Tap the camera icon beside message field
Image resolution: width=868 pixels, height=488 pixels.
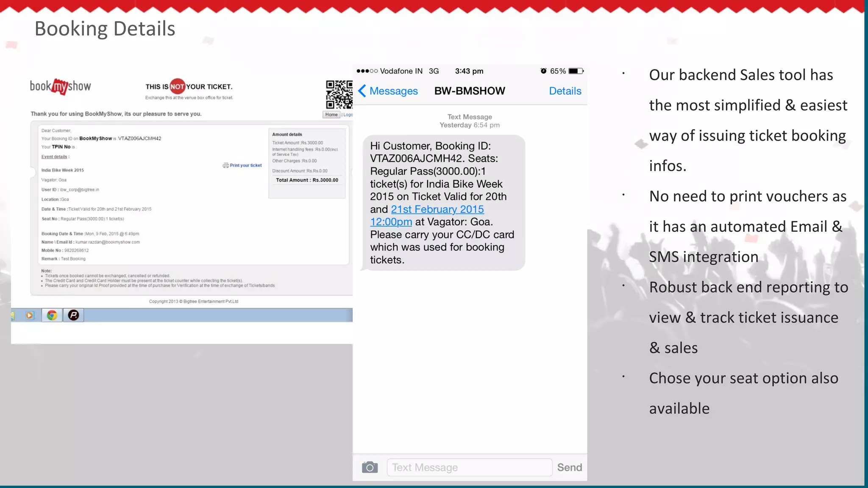pos(370,467)
